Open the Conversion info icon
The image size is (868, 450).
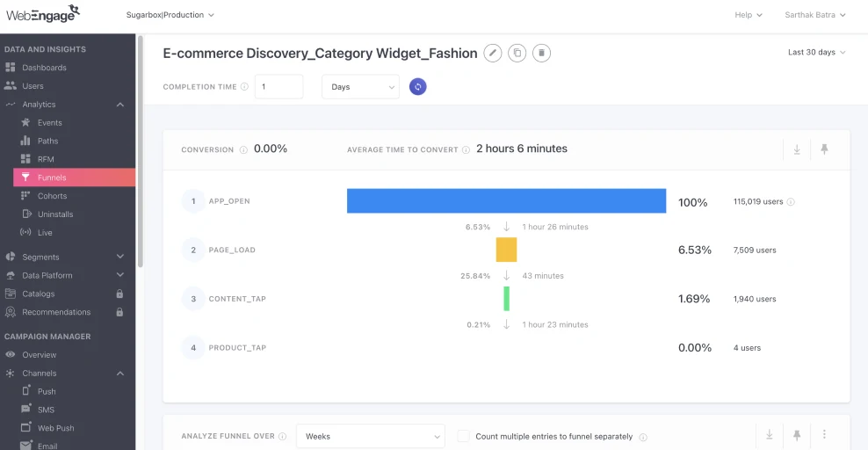pyautogui.click(x=243, y=150)
